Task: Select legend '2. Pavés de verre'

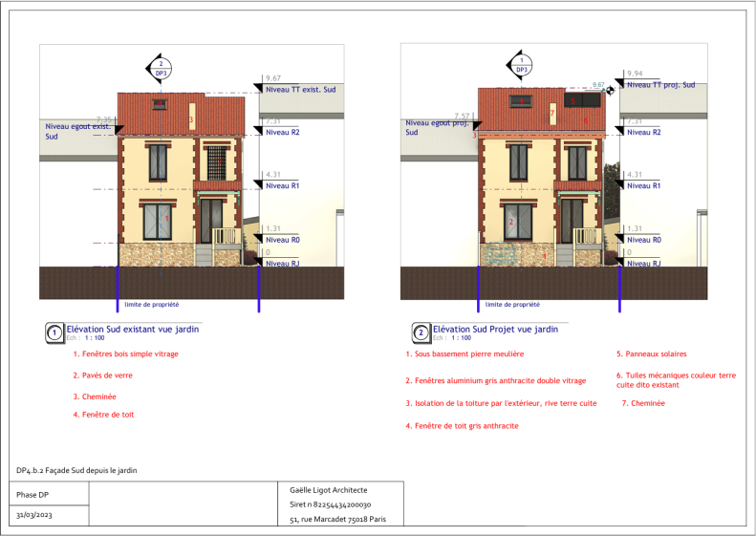Action: [x=102, y=375]
